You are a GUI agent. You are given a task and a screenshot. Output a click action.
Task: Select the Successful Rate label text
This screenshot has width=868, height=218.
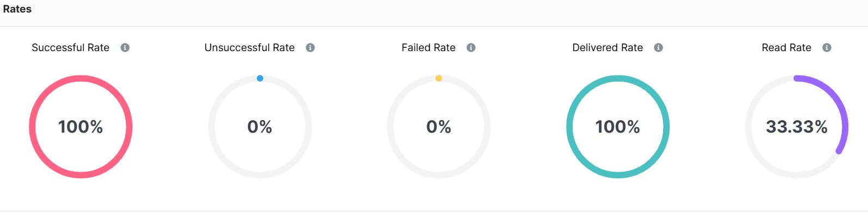pyautogui.click(x=70, y=48)
